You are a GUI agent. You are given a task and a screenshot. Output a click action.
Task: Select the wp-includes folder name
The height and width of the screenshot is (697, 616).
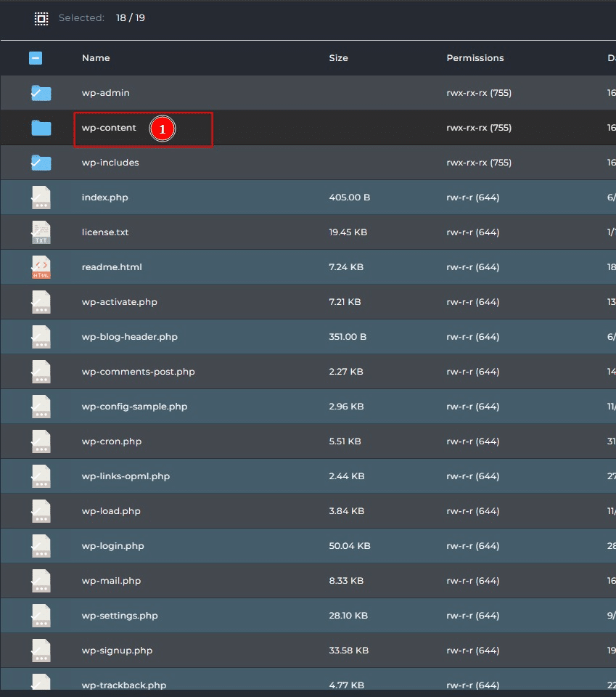(110, 163)
